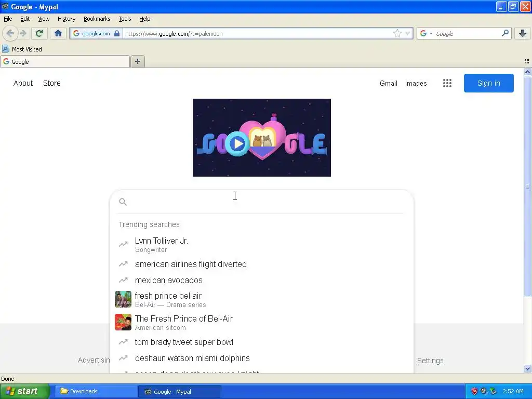Open the Edit menu
Viewport: 532px width, 399px height.
click(25, 19)
